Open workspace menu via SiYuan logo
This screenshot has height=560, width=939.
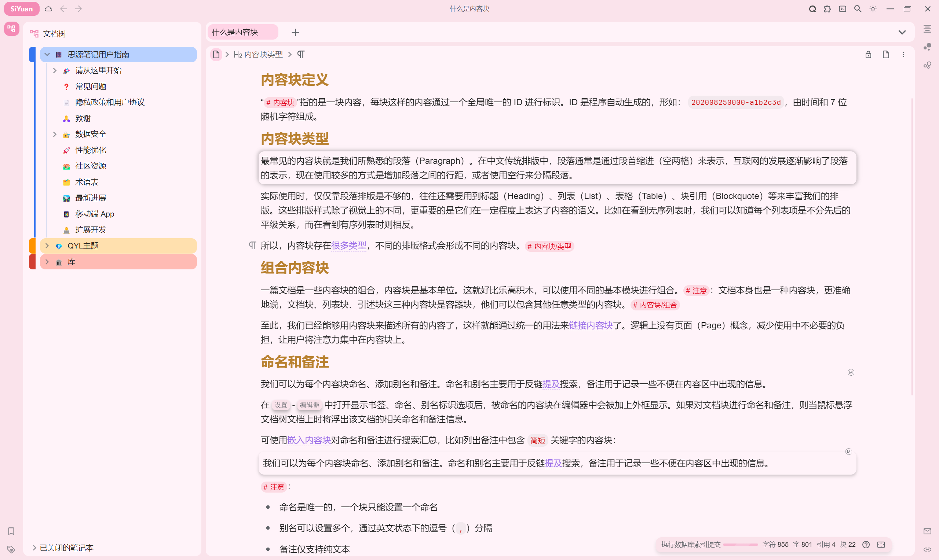[x=22, y=9]
